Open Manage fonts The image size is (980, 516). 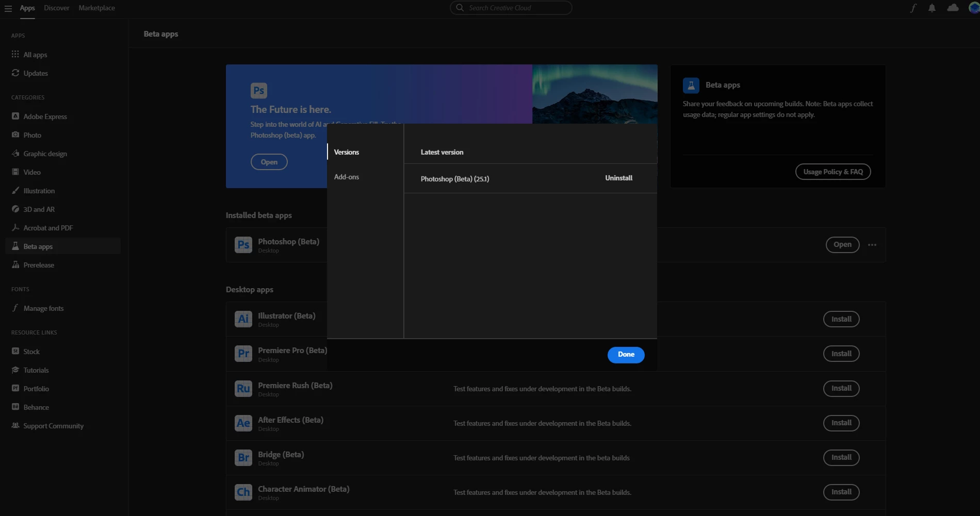[x=63, y=308]
